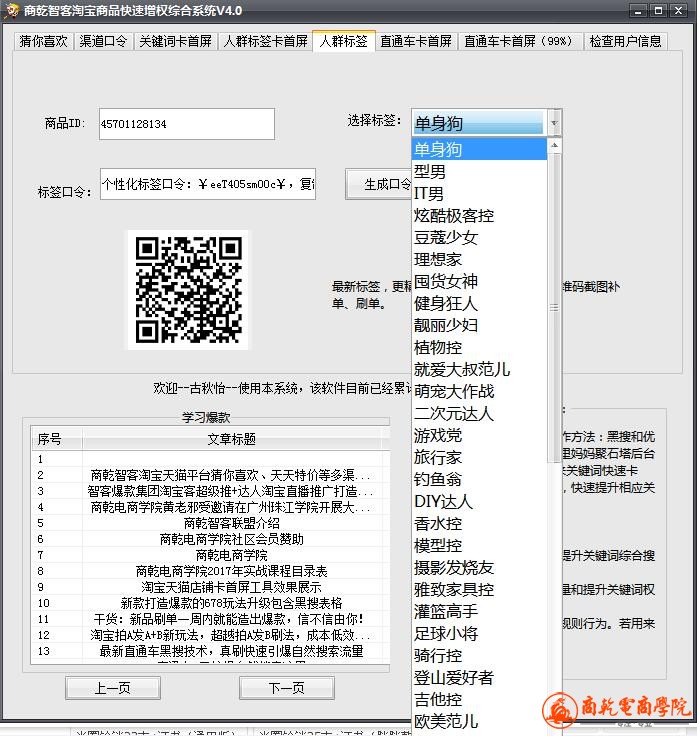Switch to the 检查用户信息 tab

[x=625, y=41]
